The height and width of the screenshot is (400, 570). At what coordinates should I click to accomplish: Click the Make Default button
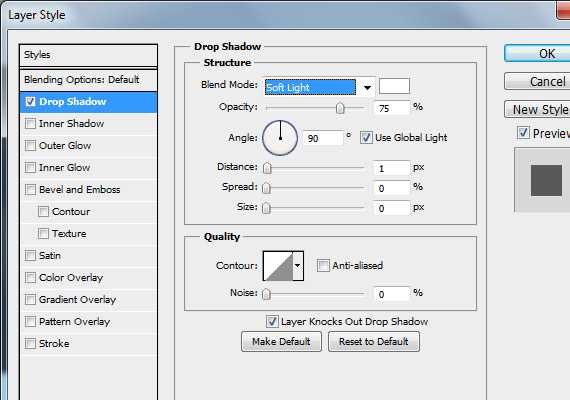pos(281,341)
